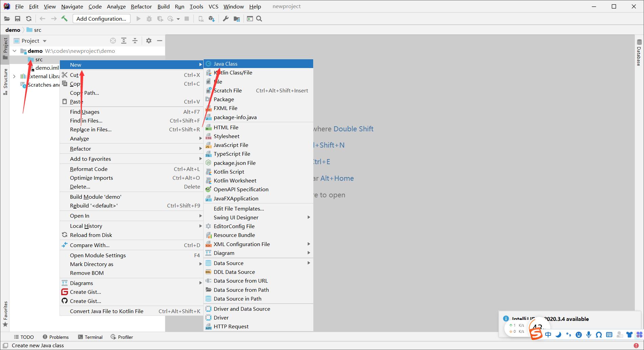Select Kotlin Script in the New submenu

tap(258, 172)
